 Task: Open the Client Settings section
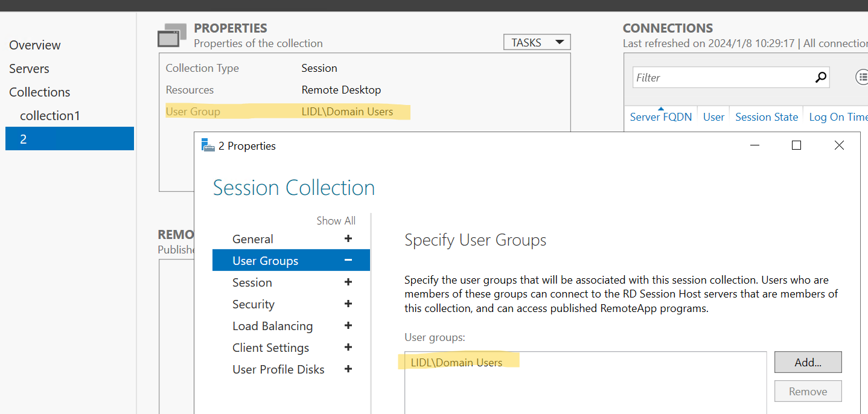pyautogui.click(x=271, y=348)
